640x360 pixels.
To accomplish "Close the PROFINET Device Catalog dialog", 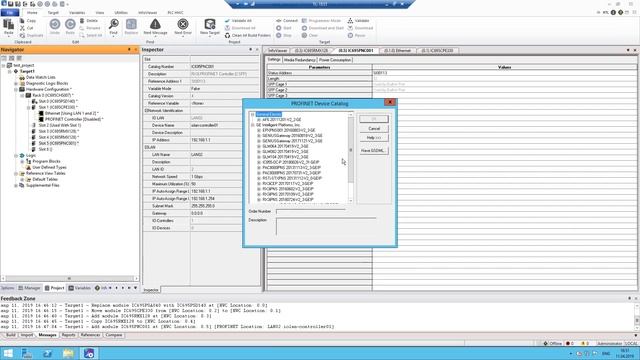I will pyautogui.click(x=390, y=102).
